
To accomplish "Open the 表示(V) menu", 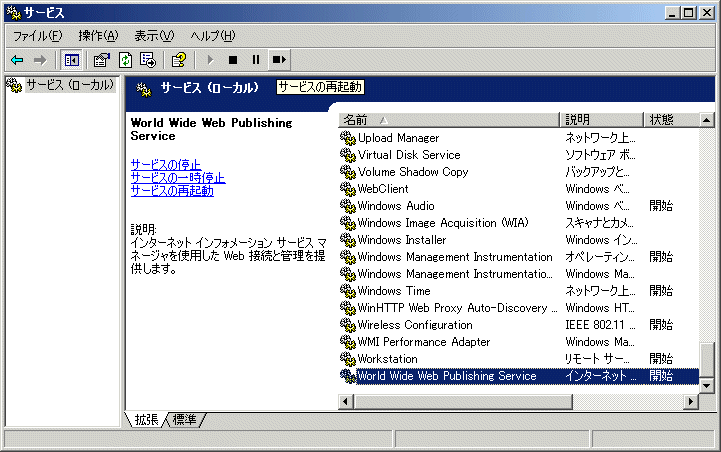I will tap(154, 36).
